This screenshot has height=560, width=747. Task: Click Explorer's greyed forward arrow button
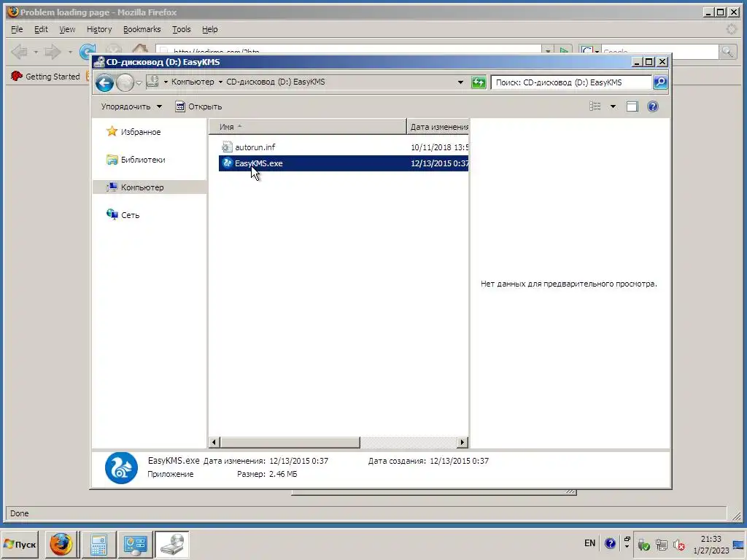(x=125, y=83)
